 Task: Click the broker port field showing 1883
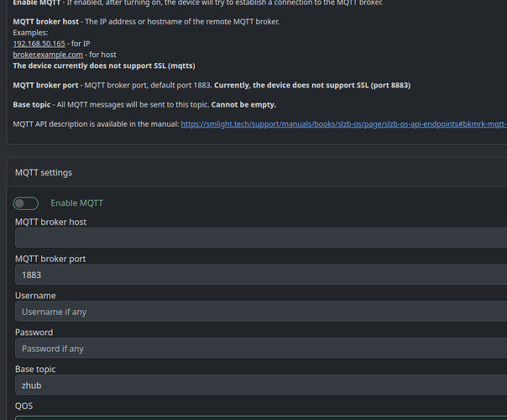(260, 275)
